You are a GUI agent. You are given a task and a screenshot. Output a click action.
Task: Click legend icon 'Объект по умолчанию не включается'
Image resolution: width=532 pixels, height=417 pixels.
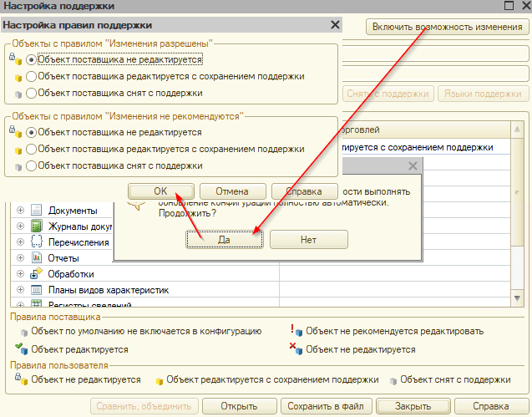[23, 333]
